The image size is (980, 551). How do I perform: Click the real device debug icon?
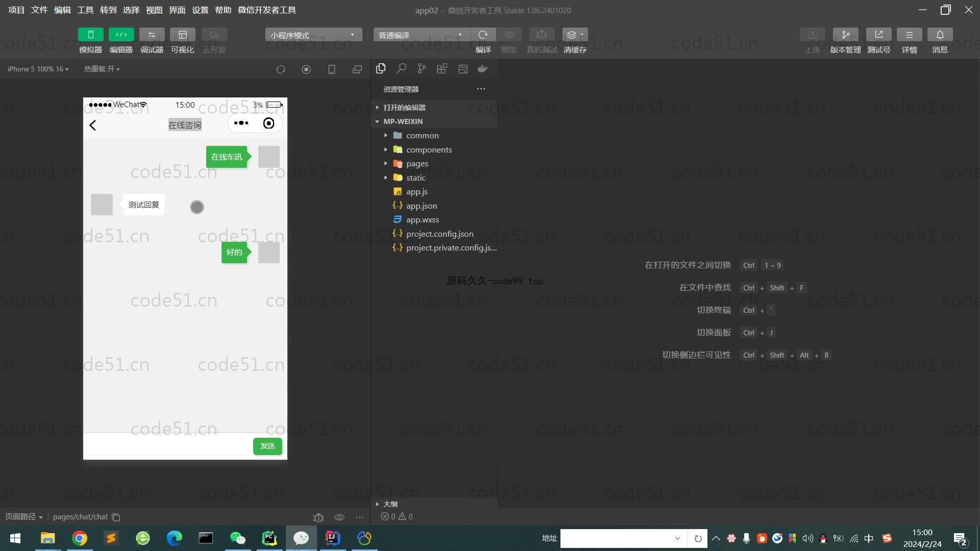point(542,35)
